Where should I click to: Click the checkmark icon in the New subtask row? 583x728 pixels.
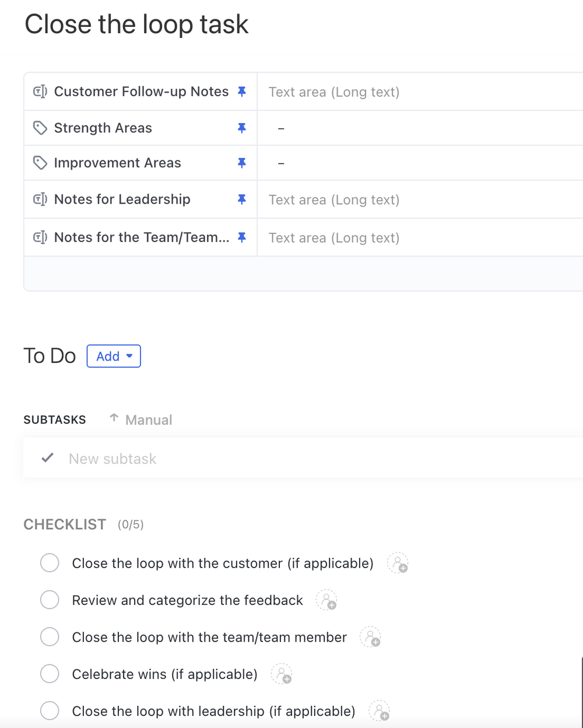pyautogui.click(x=47, y=458)
